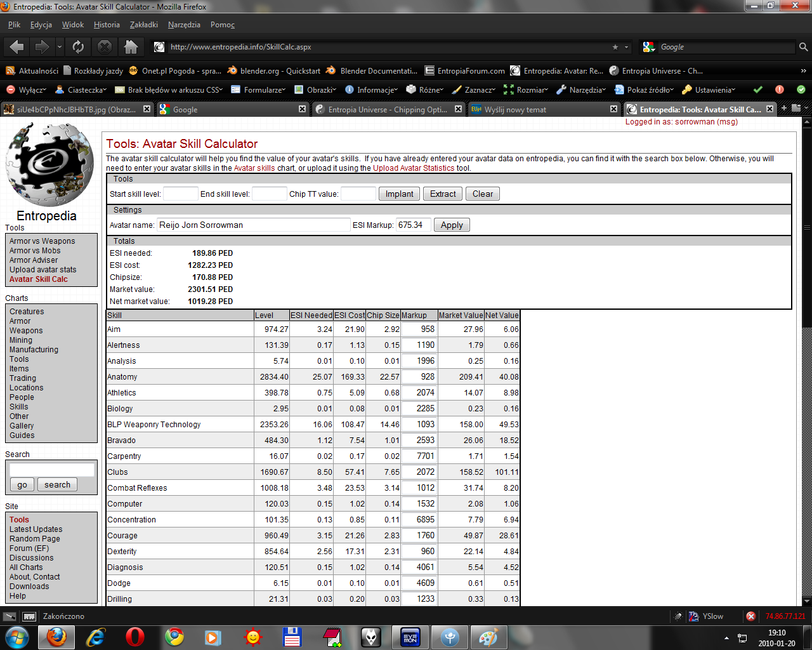This screenshot has height=650, width=812.
Task: Open the EVE Mon taskbar icon
Action: (410, 637)
